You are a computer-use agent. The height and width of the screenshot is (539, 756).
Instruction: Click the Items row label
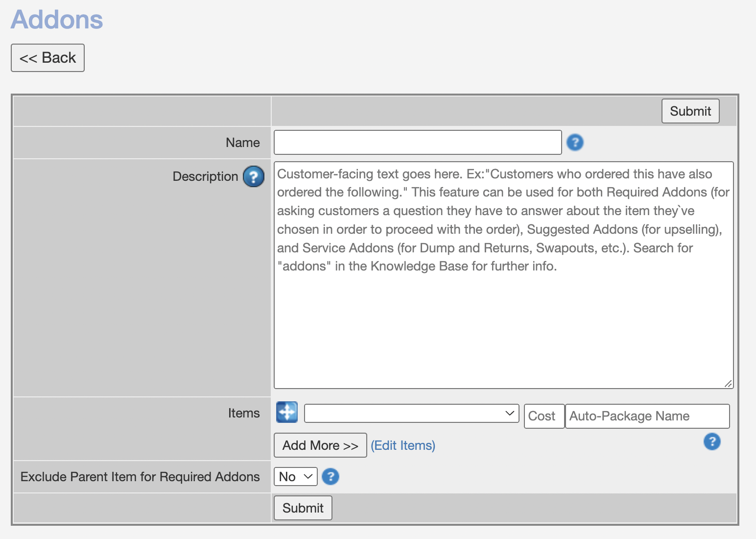(x=243, y=413)
